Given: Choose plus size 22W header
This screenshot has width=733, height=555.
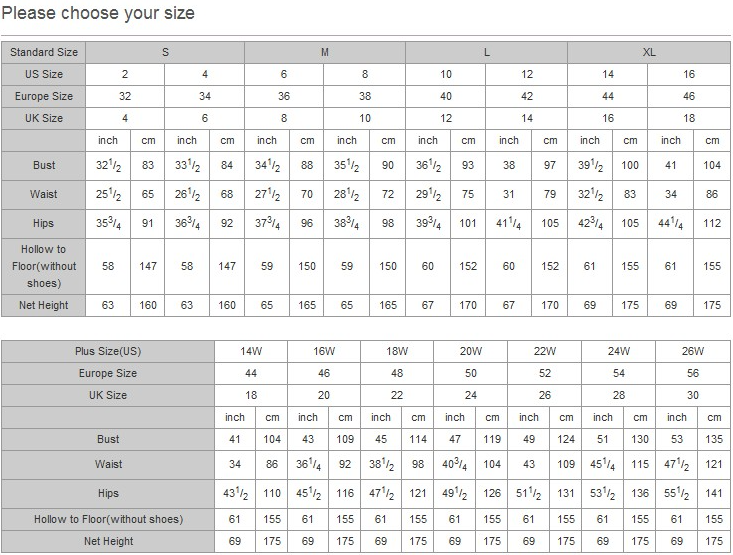Looking at the screenshot, I should pyautogui.click(x=544, y=351).
